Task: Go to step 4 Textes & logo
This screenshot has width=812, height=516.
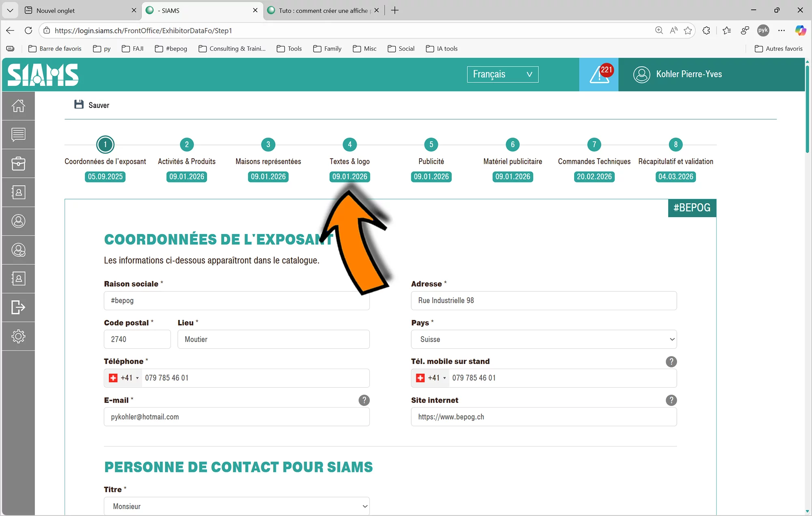Action: [x=350, y=145]
